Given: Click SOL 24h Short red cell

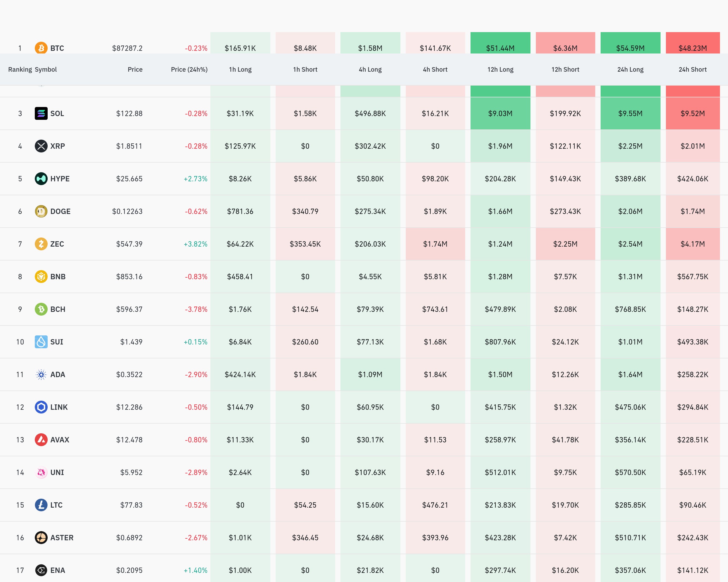Looking at the screenshot, I should [692, 113].
